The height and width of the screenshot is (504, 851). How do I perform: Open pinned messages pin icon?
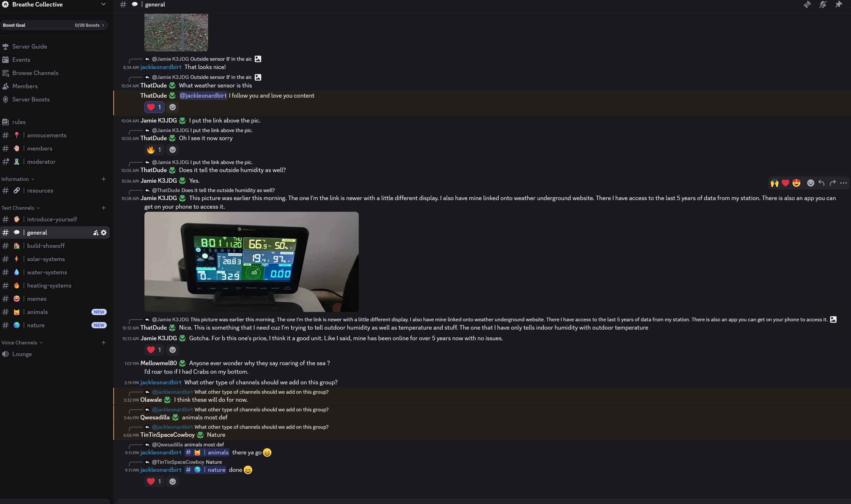click(x=838, y=4)
